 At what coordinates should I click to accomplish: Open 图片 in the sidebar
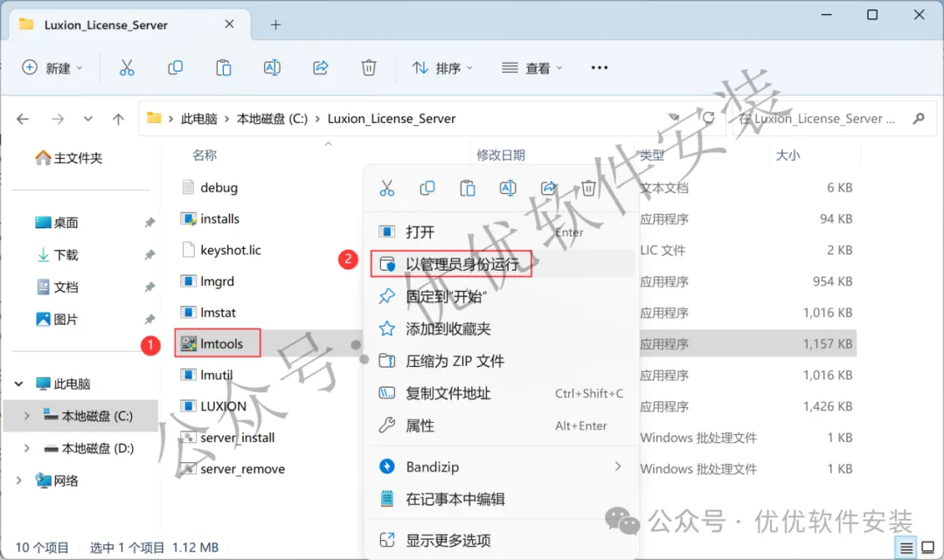tap(57, 320)
